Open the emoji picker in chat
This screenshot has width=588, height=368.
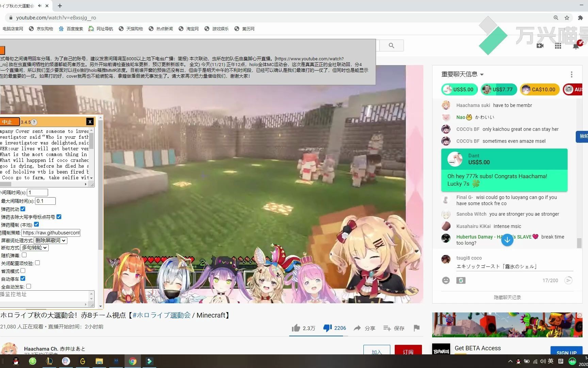pos(446,280)
